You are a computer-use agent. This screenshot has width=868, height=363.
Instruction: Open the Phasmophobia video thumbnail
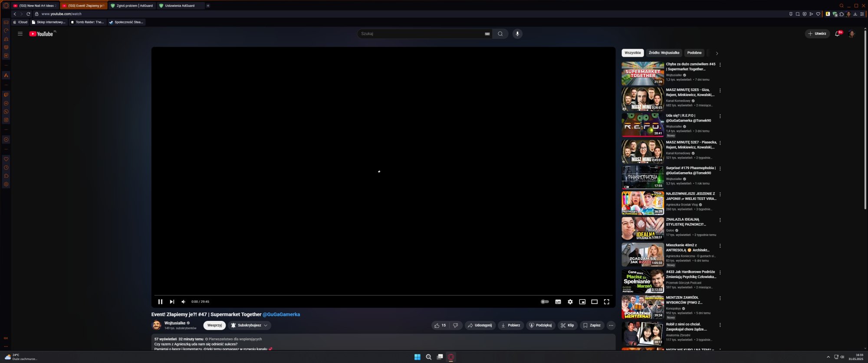643,177
